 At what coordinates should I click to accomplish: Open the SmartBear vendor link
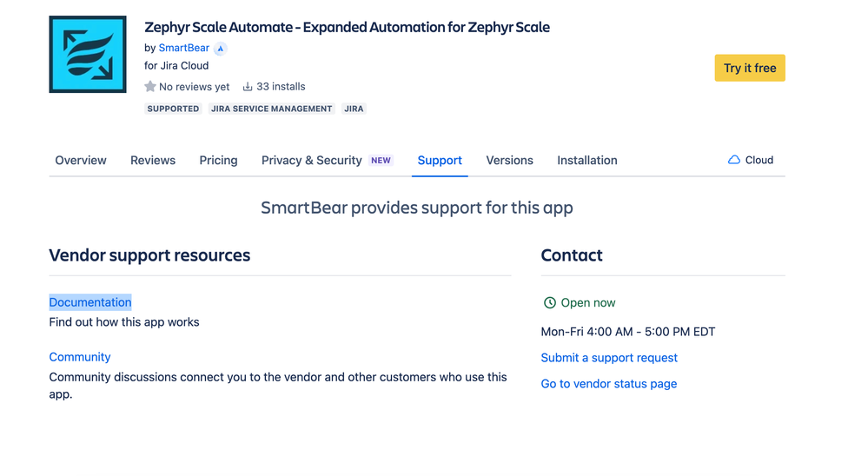click(x=183, y=49)
